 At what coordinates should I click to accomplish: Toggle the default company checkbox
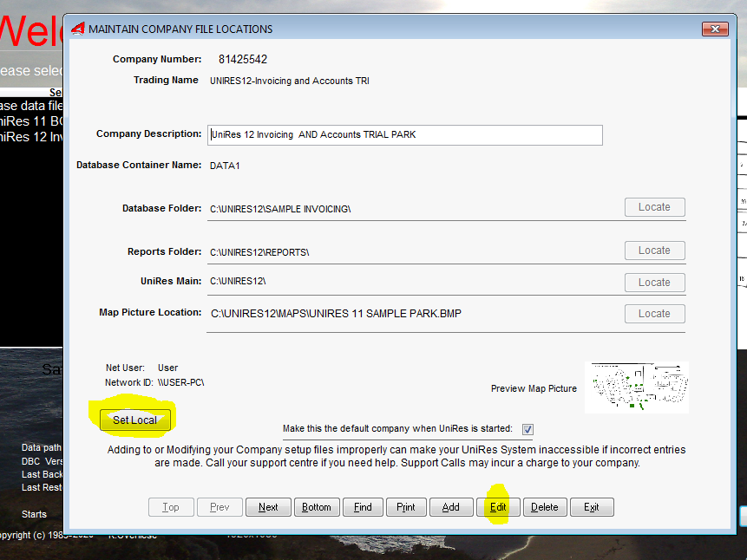(x=527, y=429)
